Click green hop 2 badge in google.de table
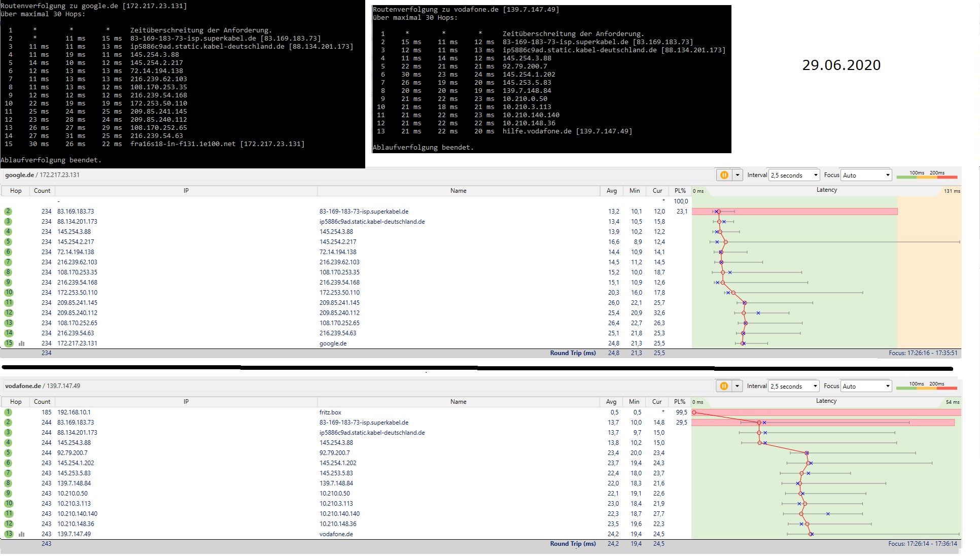The height and width of the screenshot is (560, 980). coord(8,212)
